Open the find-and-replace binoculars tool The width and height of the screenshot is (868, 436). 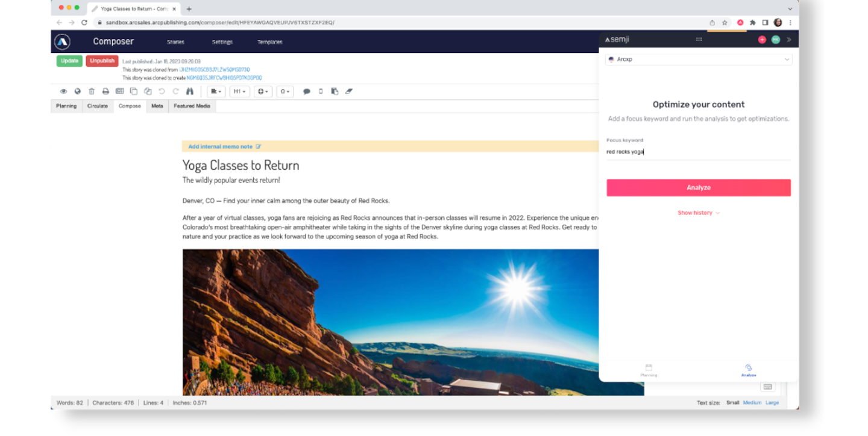coord(189,91)
